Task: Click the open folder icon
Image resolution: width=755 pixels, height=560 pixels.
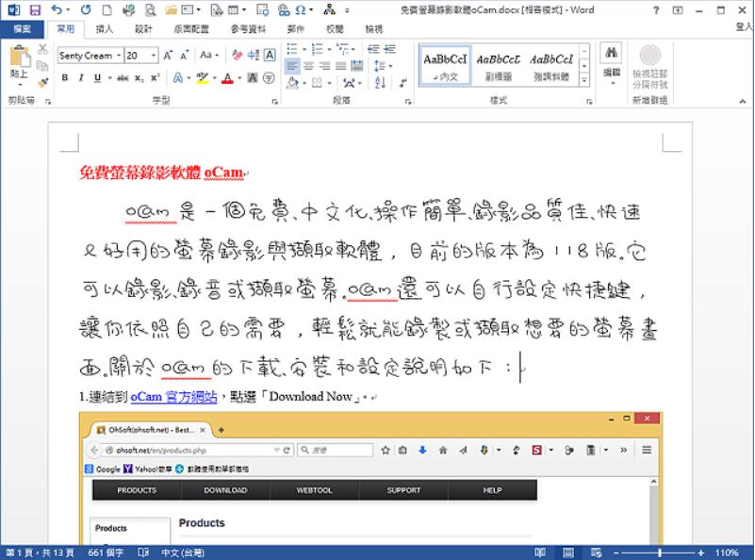Action: 172,9
